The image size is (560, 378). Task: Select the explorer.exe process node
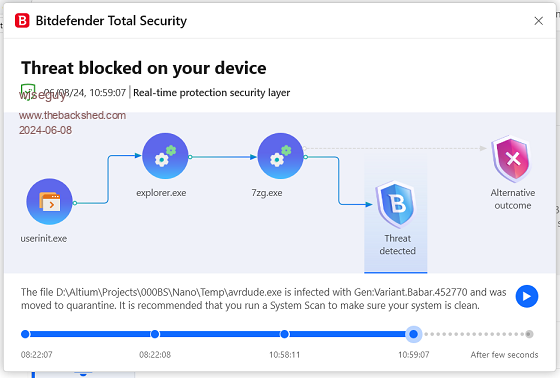(x=165, y=156)
